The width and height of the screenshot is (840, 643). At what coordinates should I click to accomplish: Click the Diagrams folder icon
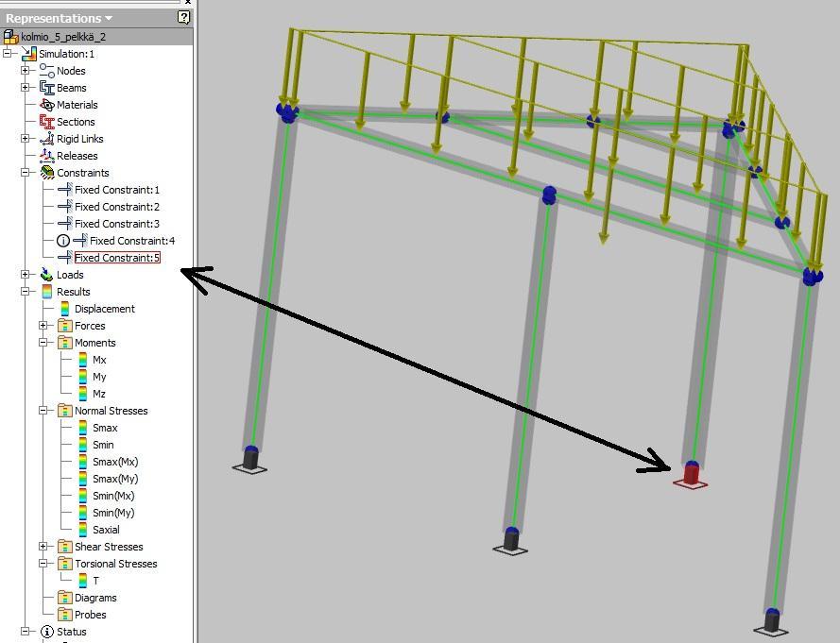click(x=65, y=598)
